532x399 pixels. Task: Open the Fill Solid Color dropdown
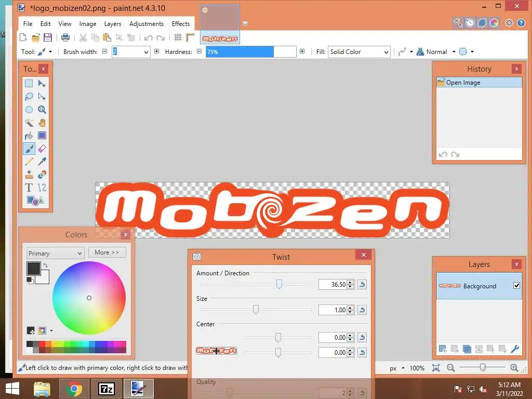pos(359,52)
